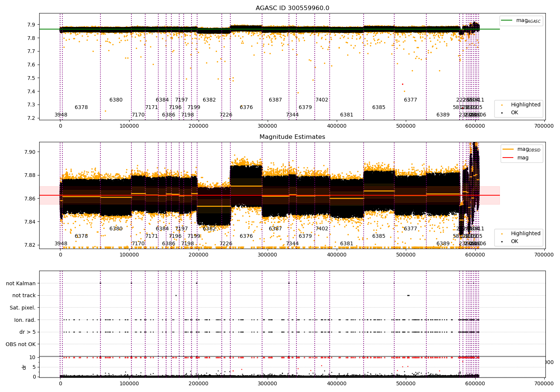560x392 pixels.
Task: Click obsid label '6382' in top plot
Action: [x=209, y=100]
